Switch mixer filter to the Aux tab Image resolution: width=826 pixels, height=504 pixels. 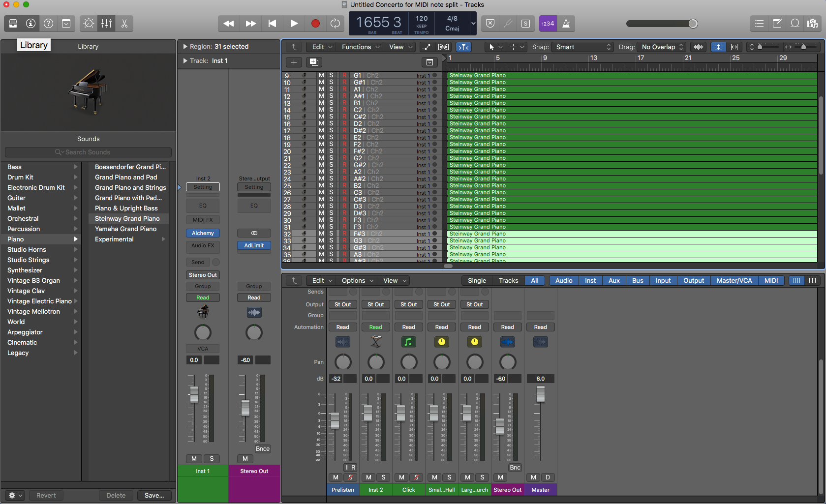(x=614, y=280)
